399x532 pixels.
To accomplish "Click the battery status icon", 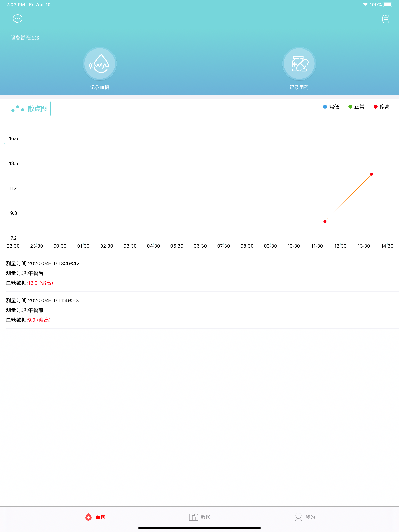I will coord(388,4).
